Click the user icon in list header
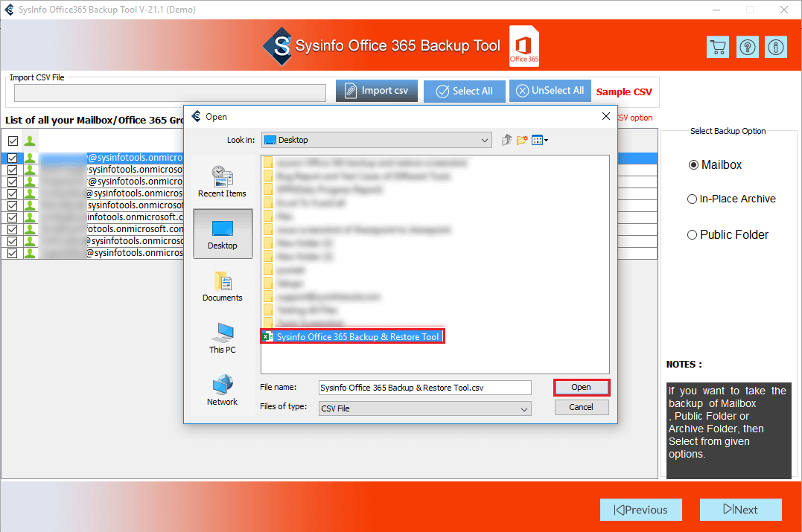The width and height of the screenshot is (802, 532). click(x=30, y=141)
